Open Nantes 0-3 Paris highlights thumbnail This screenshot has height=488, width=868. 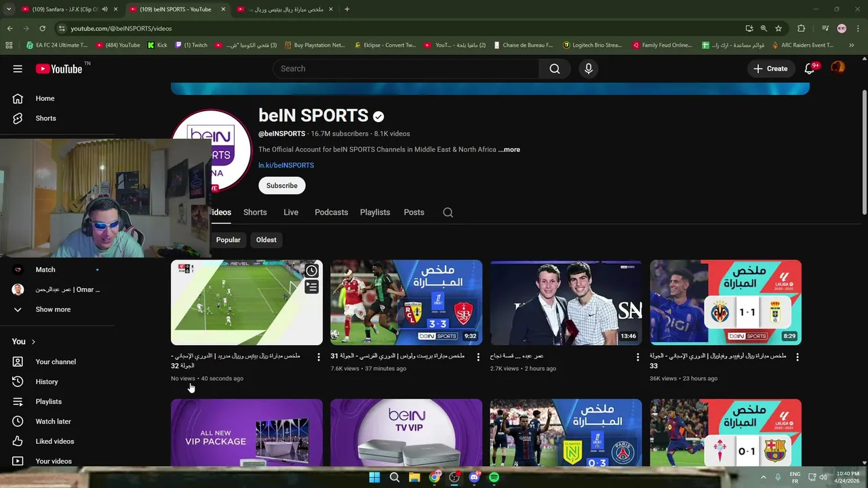pyautogui.click(x=566, y=432)
